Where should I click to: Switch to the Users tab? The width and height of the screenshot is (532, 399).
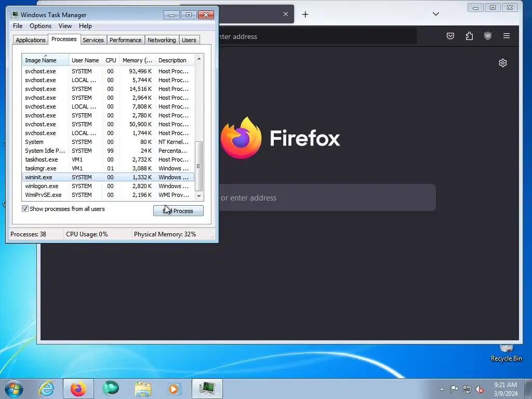tap(189, 40)
